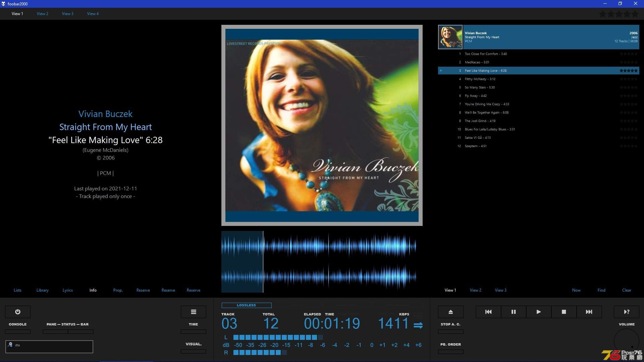Switch to the top View 3 tab
This screenshot has width=644, height=362.
pyautogui.click(x=68, y=14)
